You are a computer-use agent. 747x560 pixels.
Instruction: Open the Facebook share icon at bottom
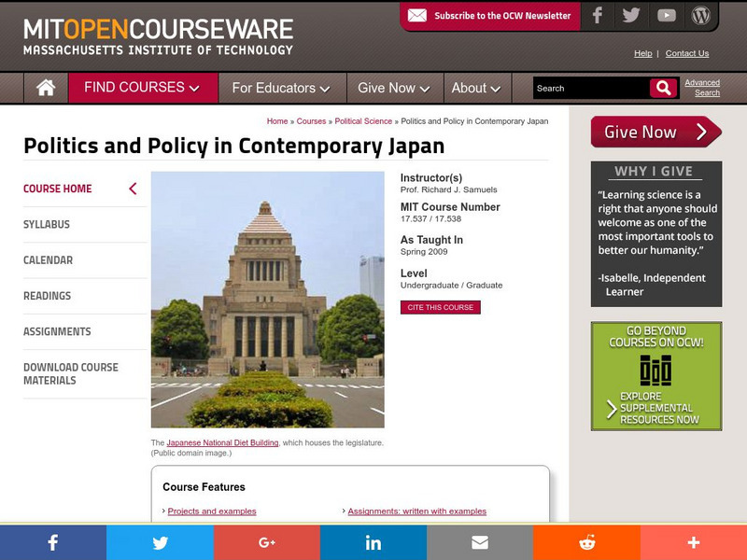[53, 541]
